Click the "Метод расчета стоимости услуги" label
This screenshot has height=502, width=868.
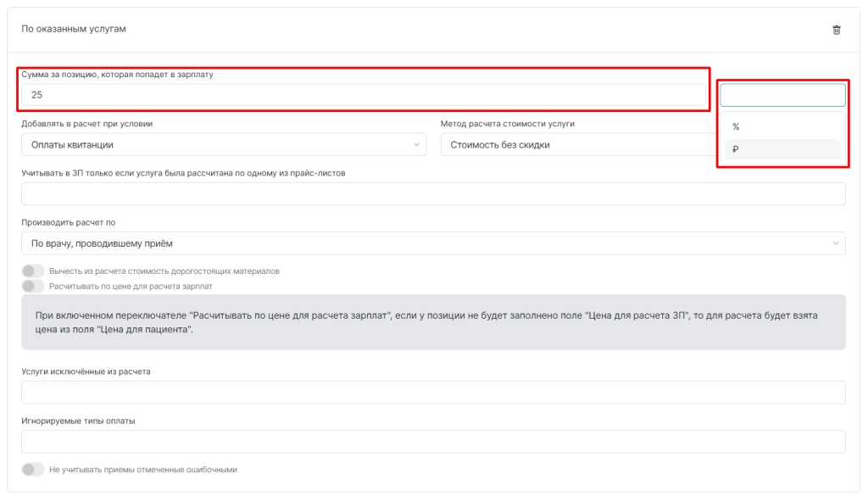508,124
